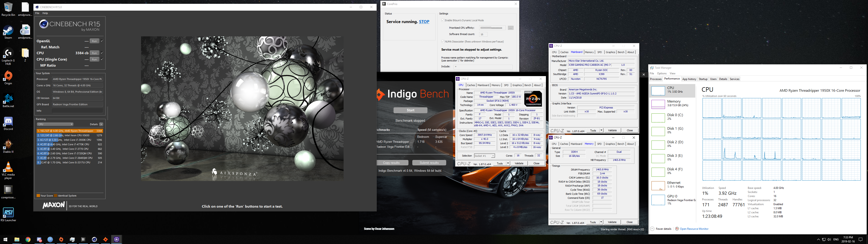The height and width of the screenshot is (244, 868).
Task: Open the Socket #1 selection dropdown in CPU-Z
Action: [484, 156]
